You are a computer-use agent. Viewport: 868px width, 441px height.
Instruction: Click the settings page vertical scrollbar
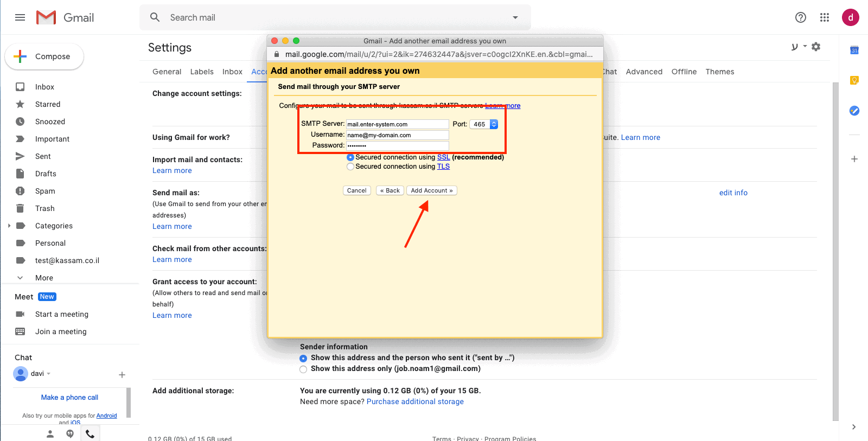point(835,251)
